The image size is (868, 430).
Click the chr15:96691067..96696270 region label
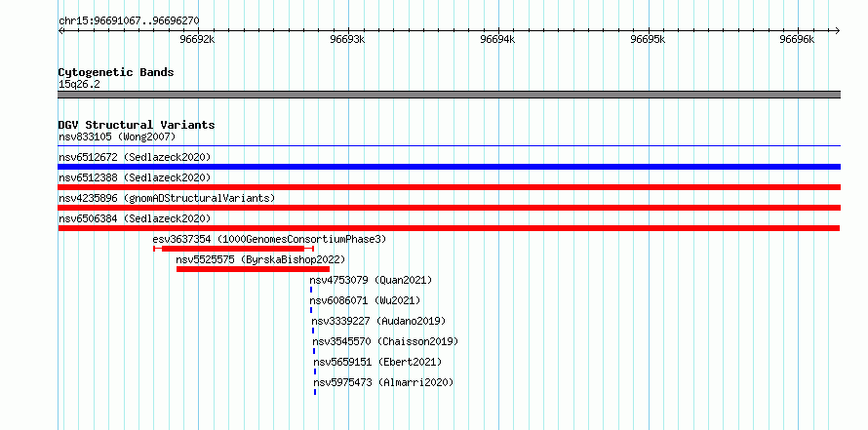tap(129, 20)
